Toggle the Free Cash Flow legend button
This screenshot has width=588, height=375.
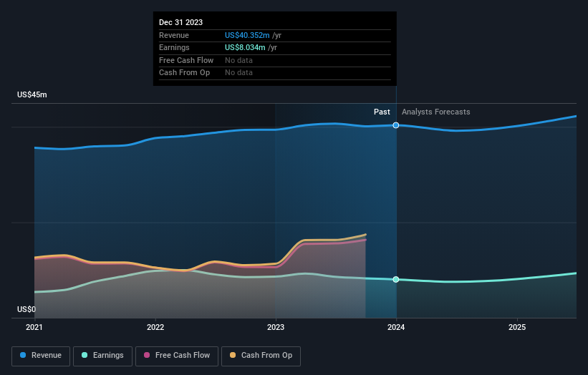click(x=177, y=356)
